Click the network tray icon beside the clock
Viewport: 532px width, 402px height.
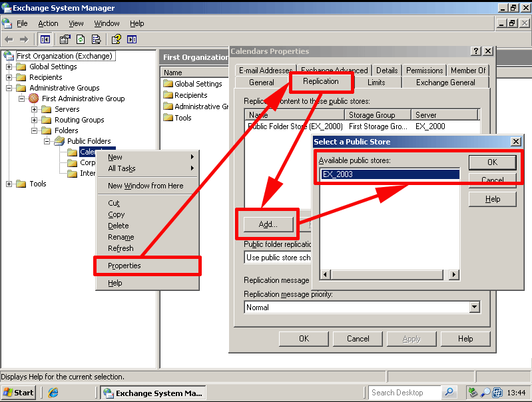tap(497, 393)
